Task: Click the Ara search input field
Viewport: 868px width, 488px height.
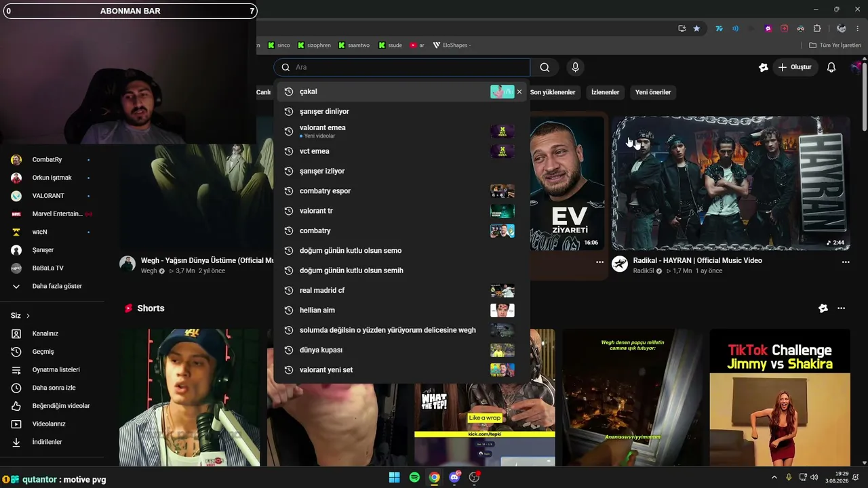Action: coord(401,67)
